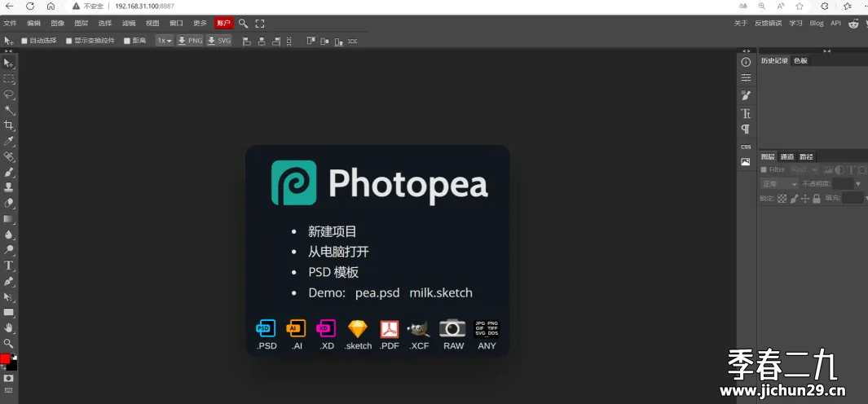The height and width of the screenshot is (404, 868).
Task: Enable the 自动选择 checkbox
Action: coord(24,41)
